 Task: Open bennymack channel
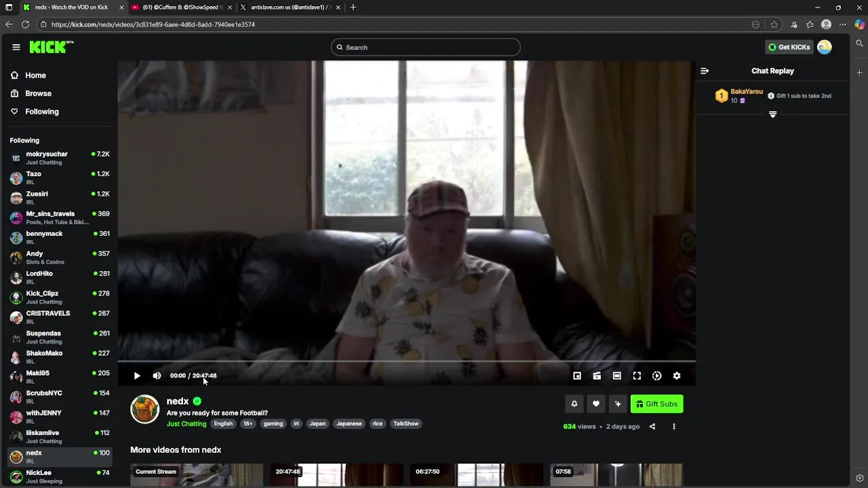coord(59,237)
